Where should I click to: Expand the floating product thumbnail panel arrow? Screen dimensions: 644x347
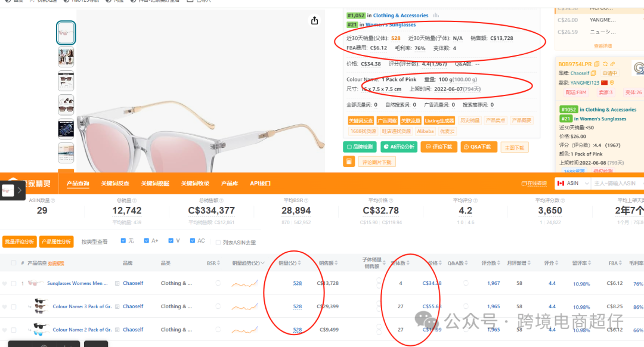coord(19,190)
